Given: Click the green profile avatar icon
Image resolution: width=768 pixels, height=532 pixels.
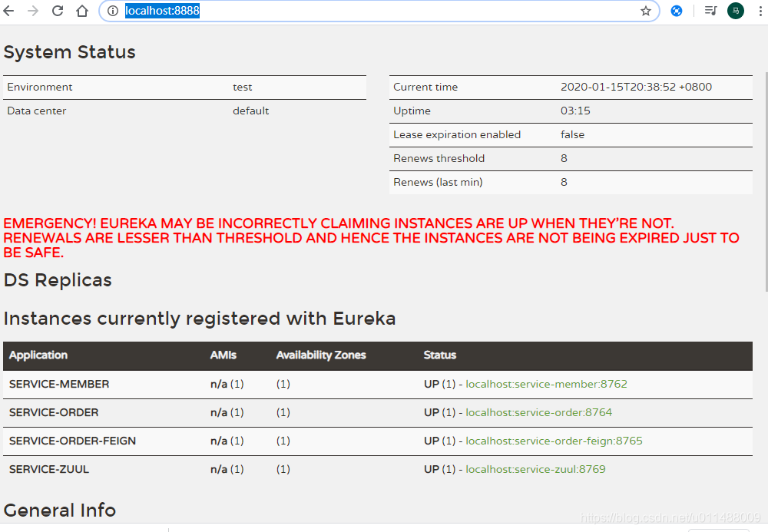Looking at the screenshot, I should pyautogui.click(x=735, y=11).
